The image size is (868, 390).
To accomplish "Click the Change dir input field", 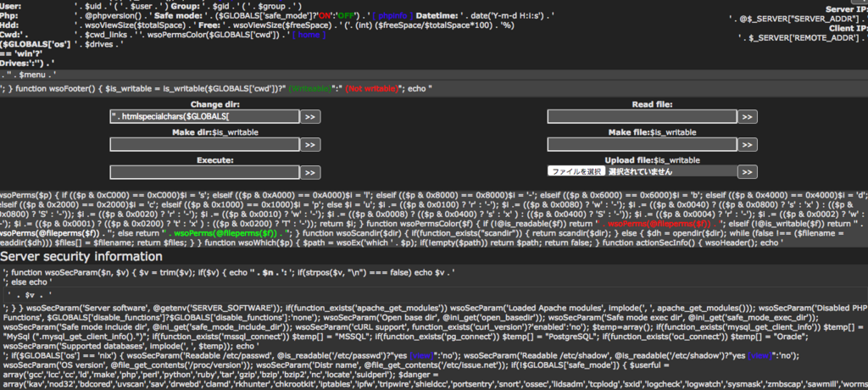I will [205, 116].
